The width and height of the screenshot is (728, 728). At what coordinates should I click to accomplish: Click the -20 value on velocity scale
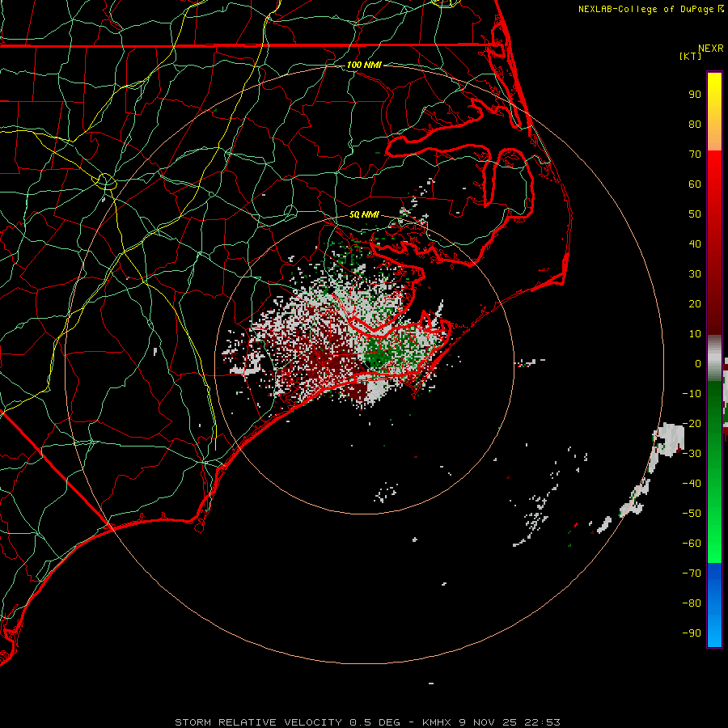coord(692,424)
